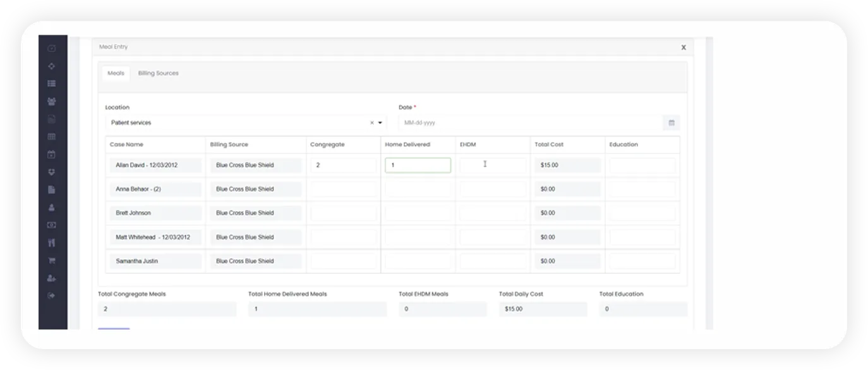
Task: Click the money bill sidebar icon
Action: (x=52, y=225)
